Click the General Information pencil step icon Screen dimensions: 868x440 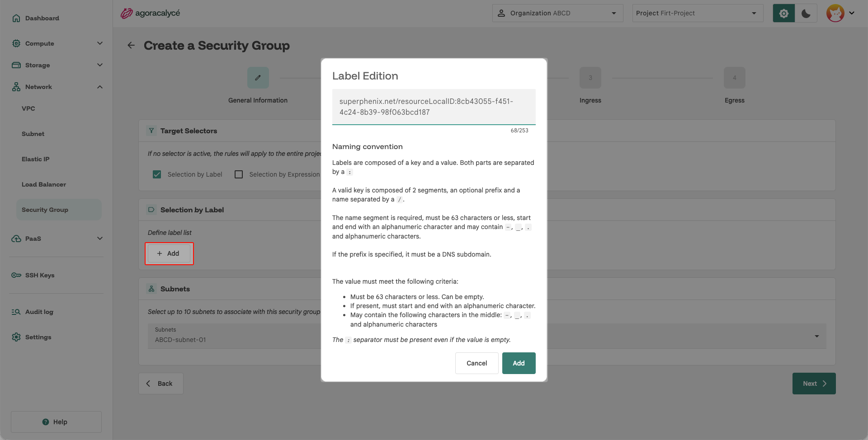[258, 78]
